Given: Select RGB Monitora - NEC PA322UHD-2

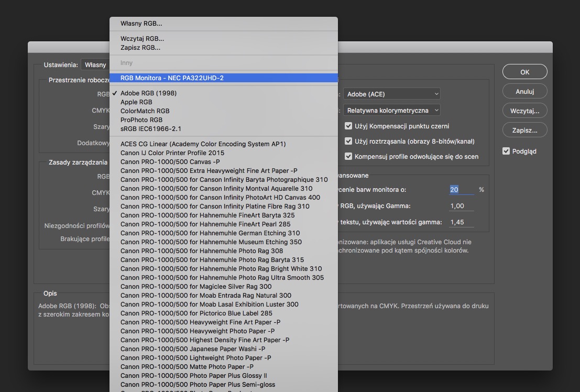Looking at the screenshot, I should (172, 78).
